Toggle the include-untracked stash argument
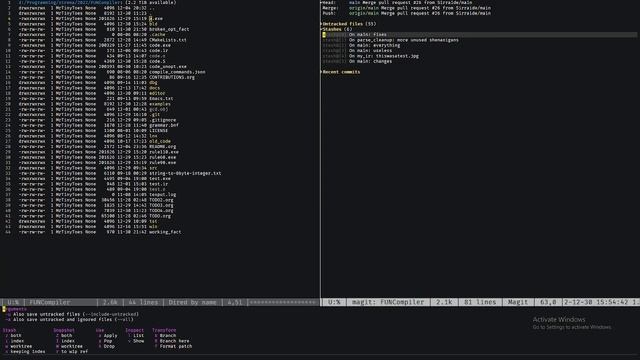The height and width of the screenshot is (360, 640). (73, 314)
